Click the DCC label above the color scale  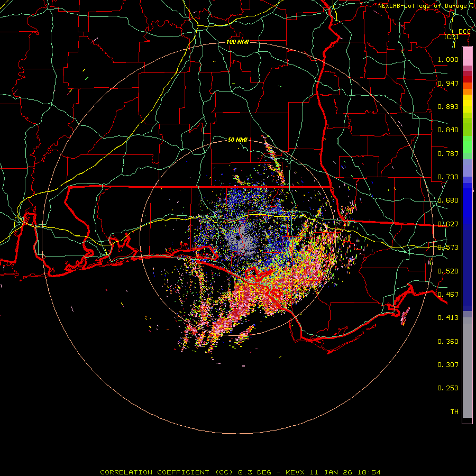[x=464, y=32]
